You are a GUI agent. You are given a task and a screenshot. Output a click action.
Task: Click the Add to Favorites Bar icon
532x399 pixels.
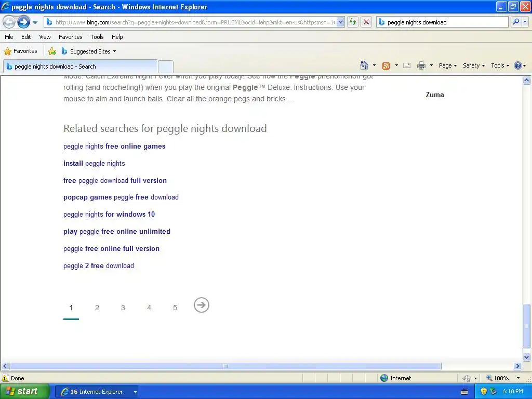tap(52, 51)
